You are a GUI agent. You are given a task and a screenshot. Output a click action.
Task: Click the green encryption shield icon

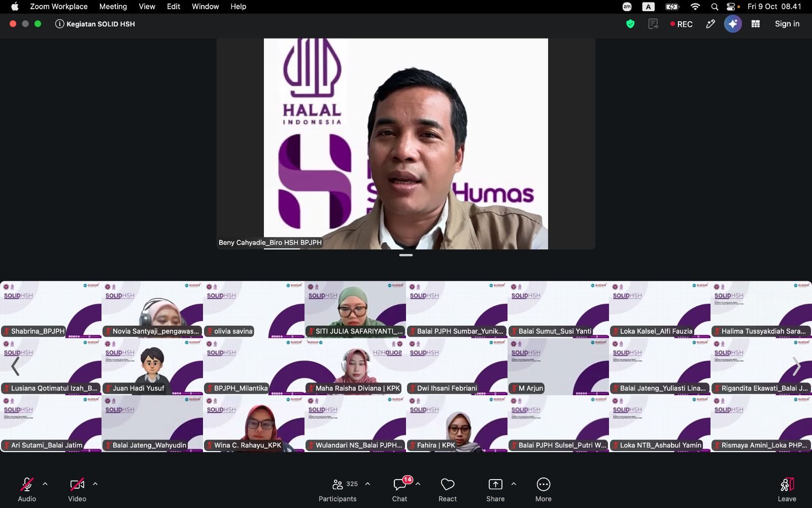tap(630, 24)
